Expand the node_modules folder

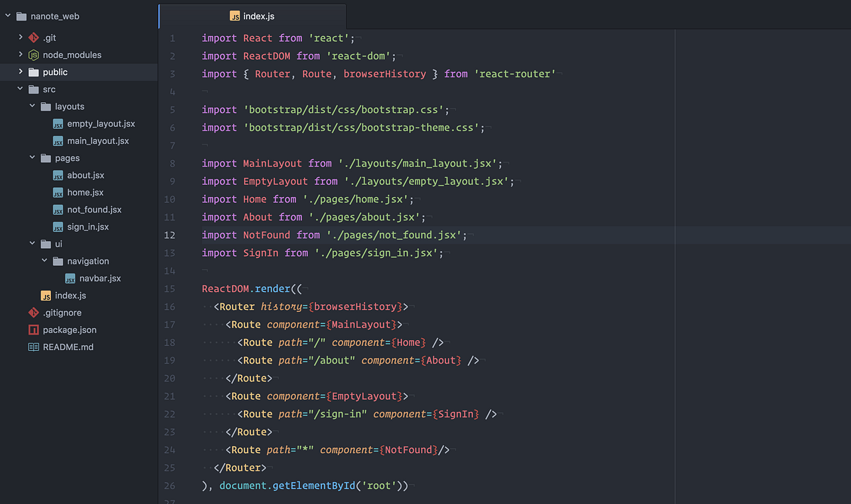point(19,55)
